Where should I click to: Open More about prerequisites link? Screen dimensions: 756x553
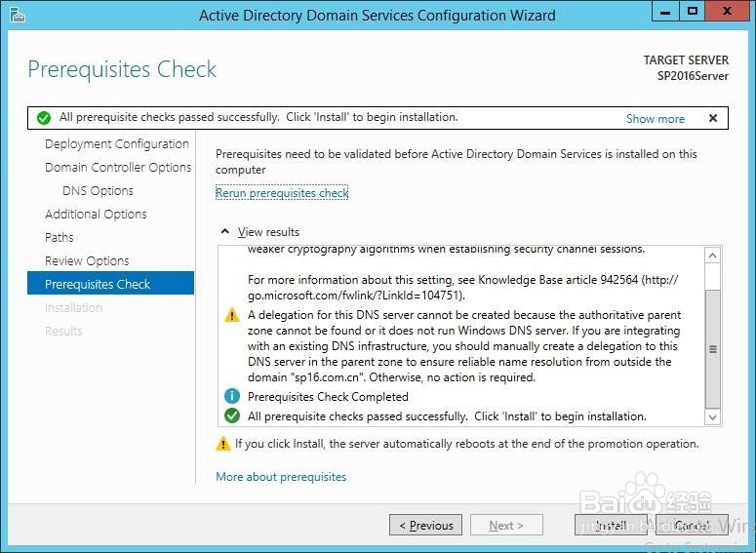point(281,477)
